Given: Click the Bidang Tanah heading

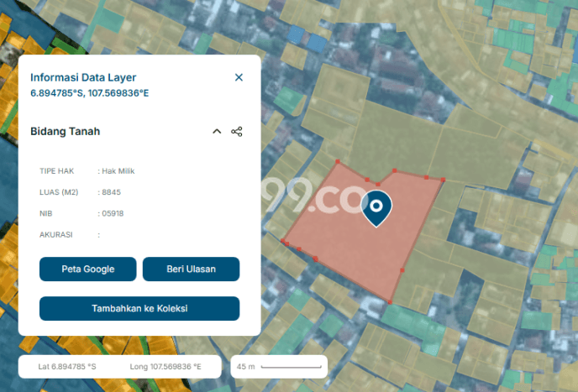Looking at the screenshot, I should (66, 132).
